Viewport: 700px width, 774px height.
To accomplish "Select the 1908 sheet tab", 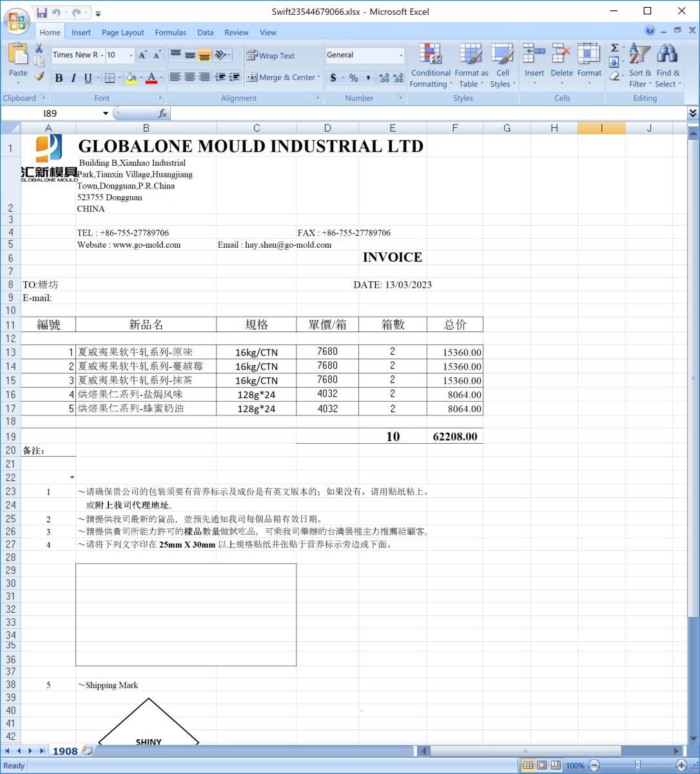I will pyautogui.click(x=65, y=751).
